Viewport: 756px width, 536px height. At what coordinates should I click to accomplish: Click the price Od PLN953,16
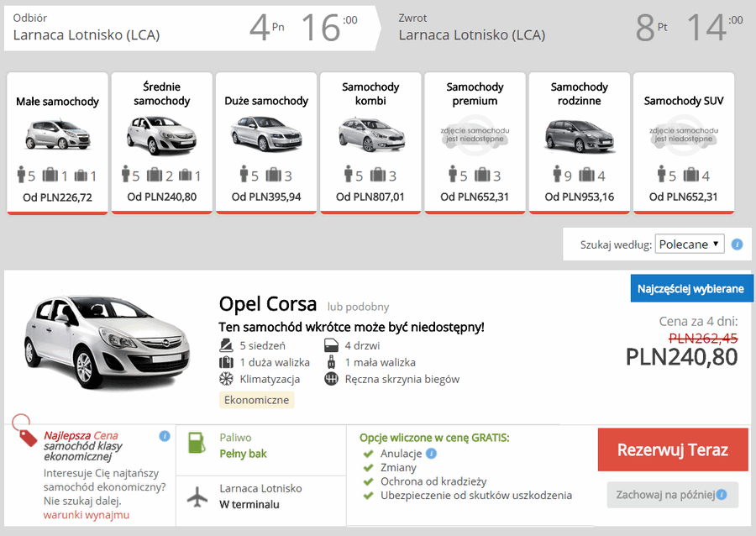coord(580,197)
